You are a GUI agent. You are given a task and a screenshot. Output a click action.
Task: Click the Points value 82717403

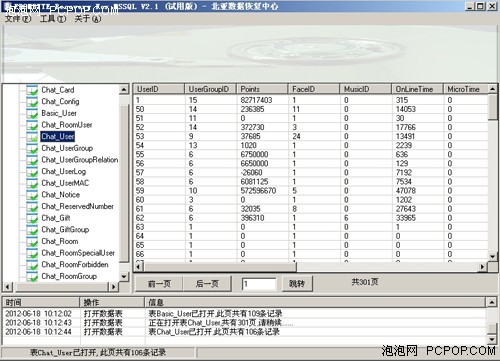(256, 100)
